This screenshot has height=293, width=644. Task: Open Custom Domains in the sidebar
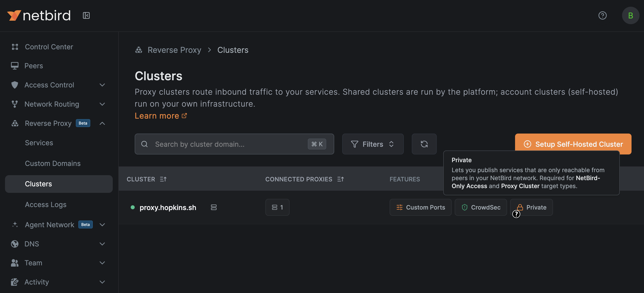(x=53, y=163)
